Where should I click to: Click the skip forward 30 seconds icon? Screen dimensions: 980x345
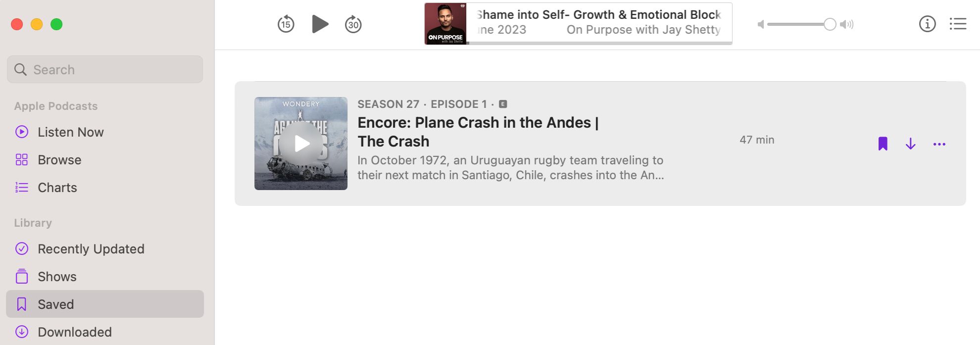(x=353, y=23)
